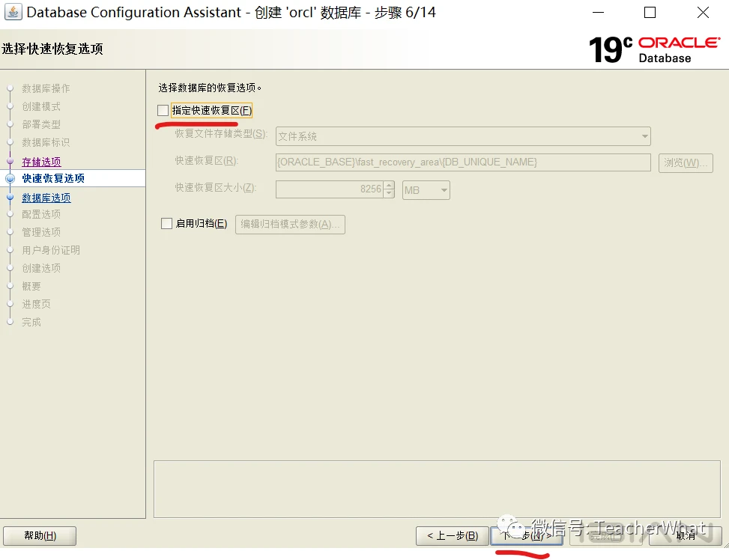Click the 选择快速恢复选项 page heading
The width and height of the screenshot is (729, 560).
(52, 49)
